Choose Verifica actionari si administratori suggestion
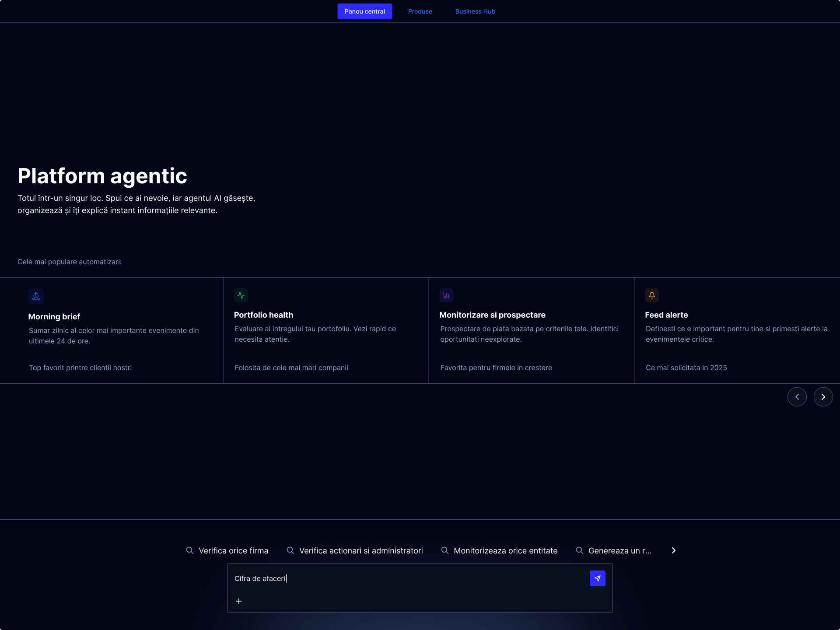The image size is (840, 630). click(x=355, y=550)
